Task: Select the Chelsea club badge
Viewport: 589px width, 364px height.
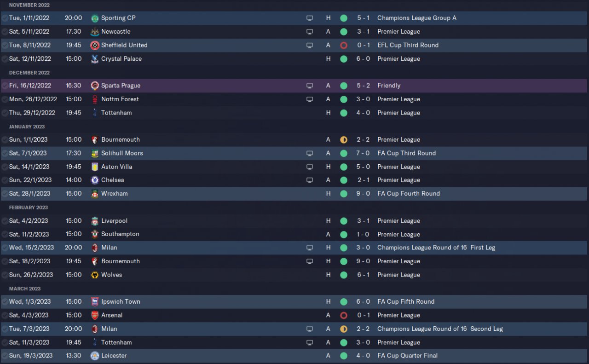Action: (95, 180)
